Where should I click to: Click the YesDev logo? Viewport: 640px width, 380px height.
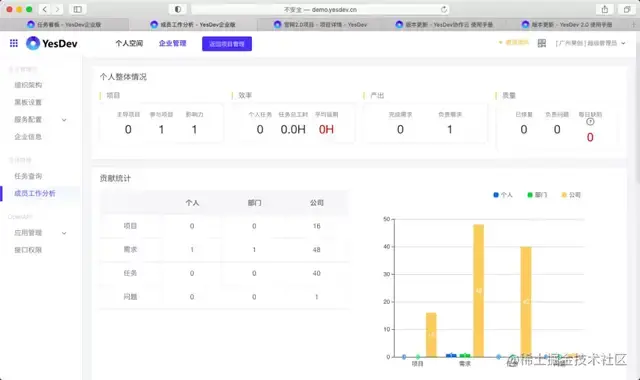[x=51, y=43]
